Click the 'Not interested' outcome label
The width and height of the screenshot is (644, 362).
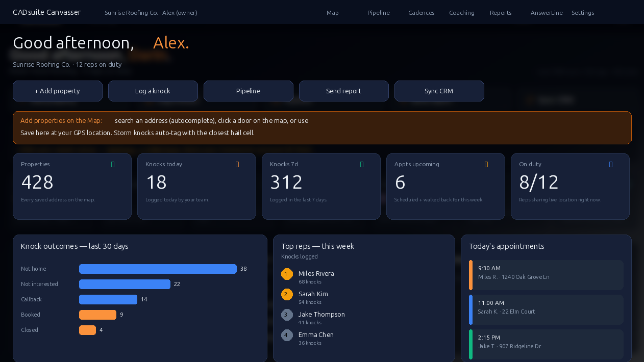tap(39, 284)
